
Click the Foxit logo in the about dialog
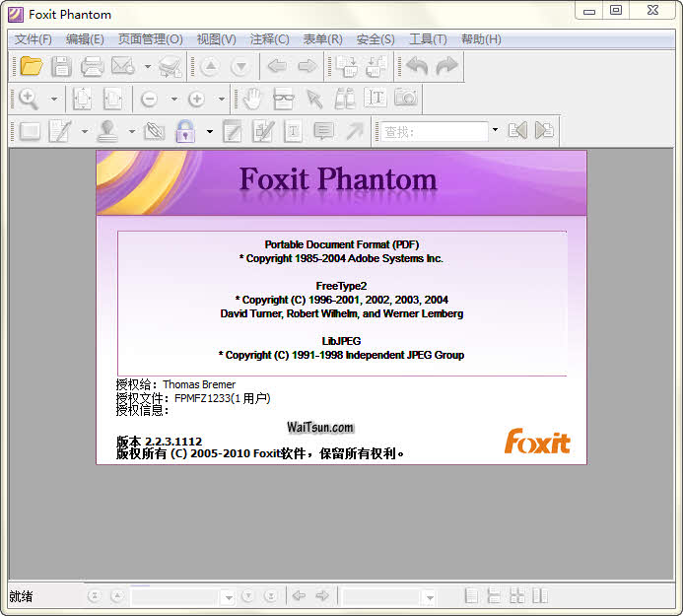point(537,442)
